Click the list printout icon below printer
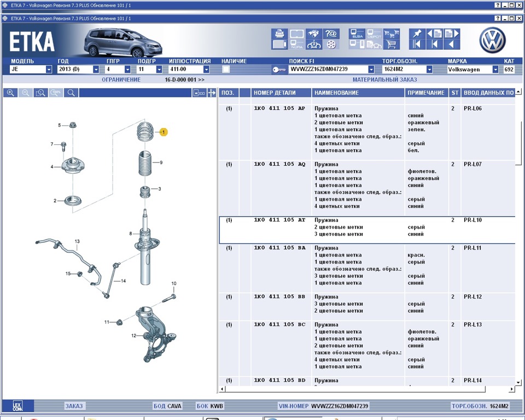525x420 pixels. coord(279,44)
